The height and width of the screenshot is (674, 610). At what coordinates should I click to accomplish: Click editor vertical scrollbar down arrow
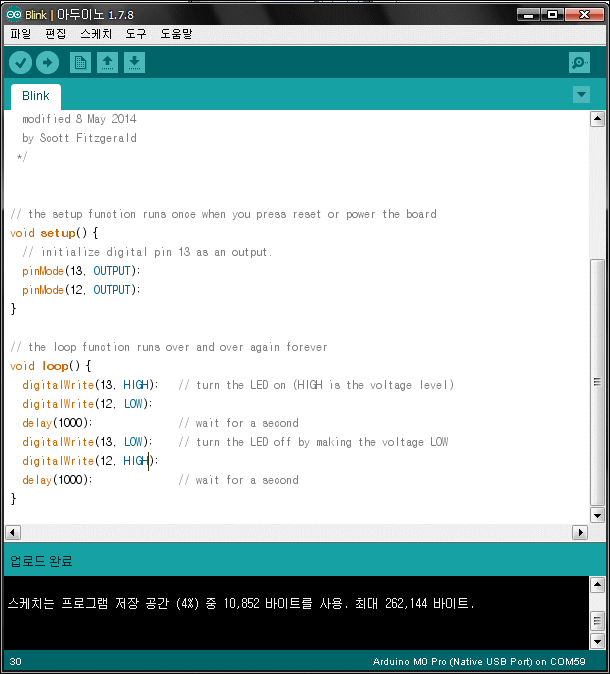[x=597, y=515]
